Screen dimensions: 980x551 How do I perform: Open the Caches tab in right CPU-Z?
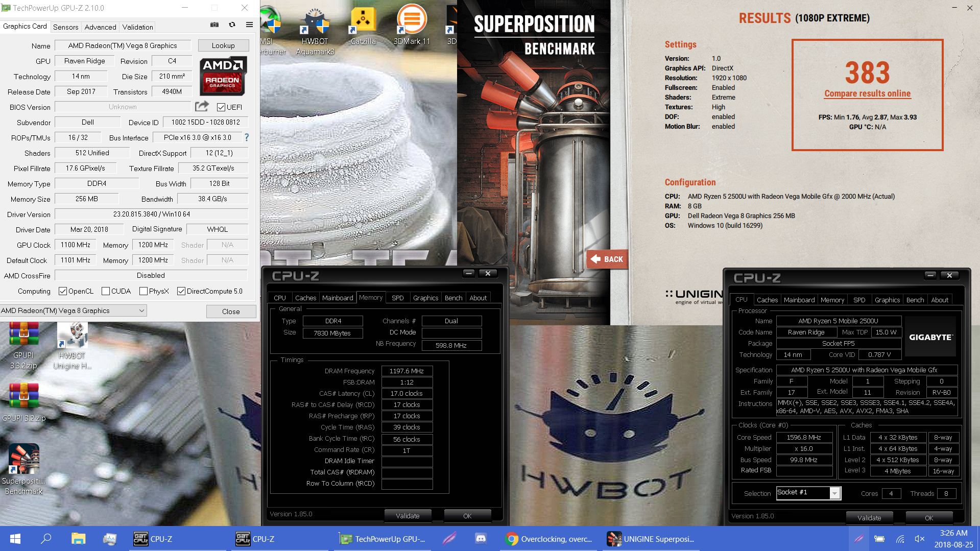(767, 300)
